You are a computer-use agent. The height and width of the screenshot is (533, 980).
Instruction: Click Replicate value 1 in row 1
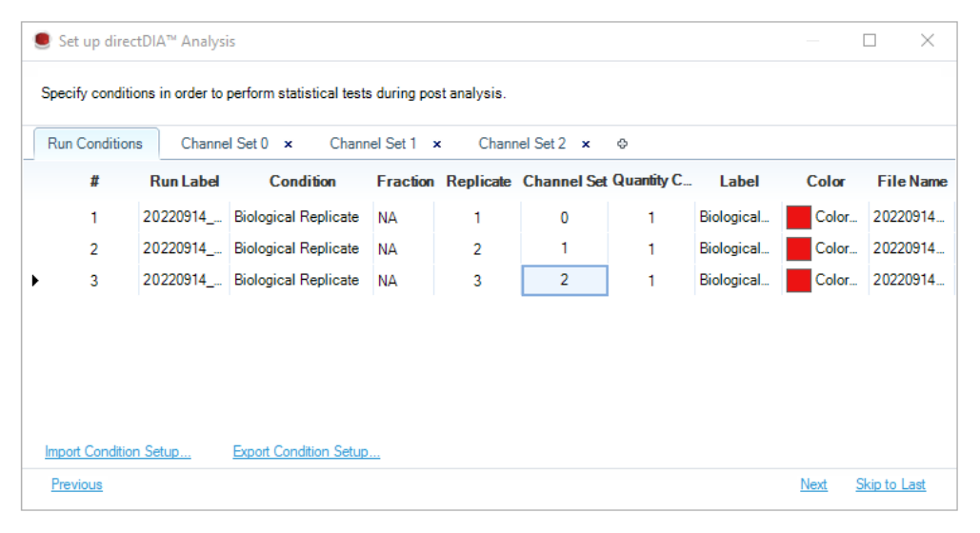[477, 217]
